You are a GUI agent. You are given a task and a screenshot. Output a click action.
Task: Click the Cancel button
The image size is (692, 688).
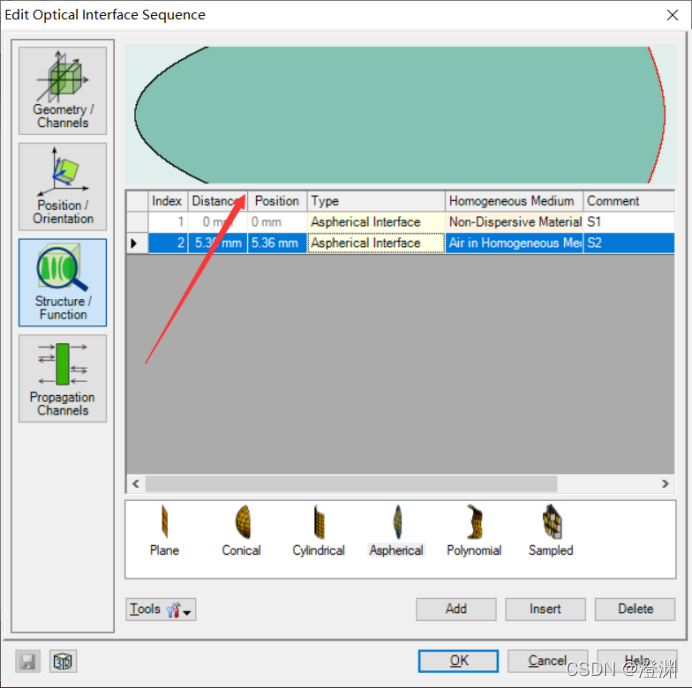coord(548,661)
